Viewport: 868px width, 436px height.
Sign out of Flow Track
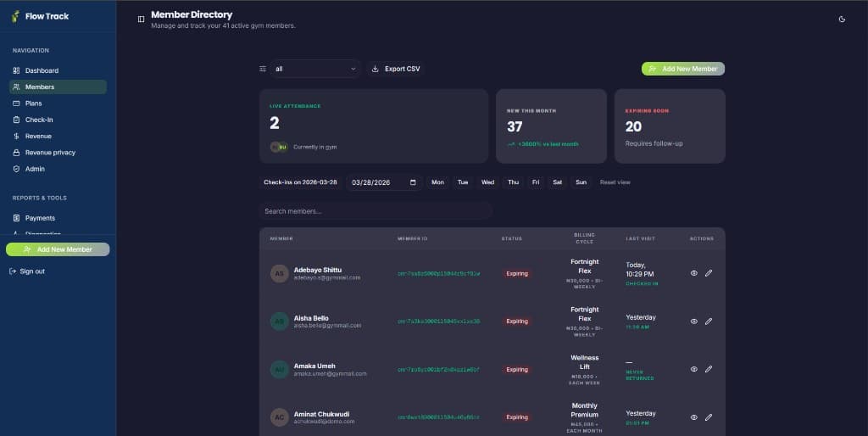pos(27,271)
